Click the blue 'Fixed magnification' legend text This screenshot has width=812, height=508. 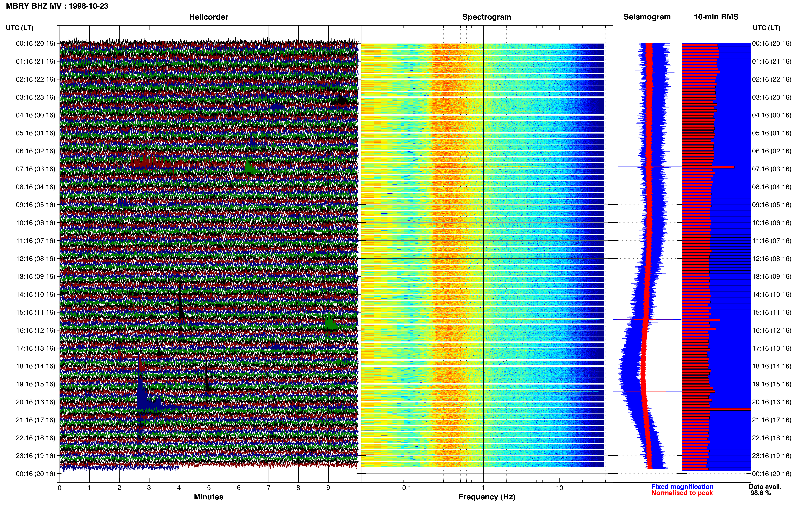(682, 486)
